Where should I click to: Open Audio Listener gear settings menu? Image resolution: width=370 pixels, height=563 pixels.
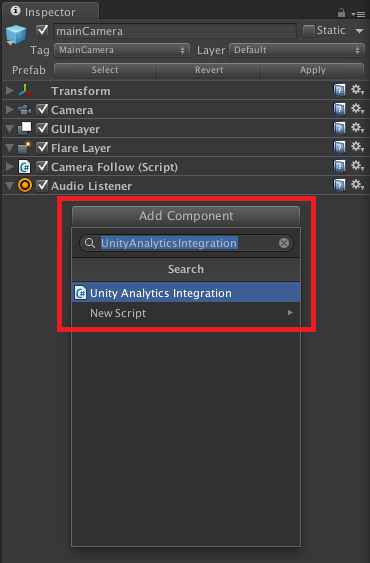click(x=357, y=185)
